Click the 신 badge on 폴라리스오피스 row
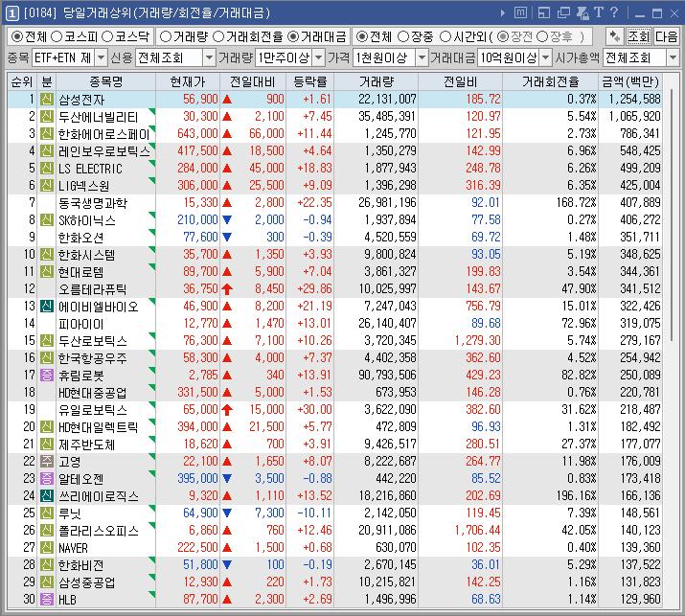Image resolution: width=685 pixels, height=616 pixels. (x=46, y=530)
